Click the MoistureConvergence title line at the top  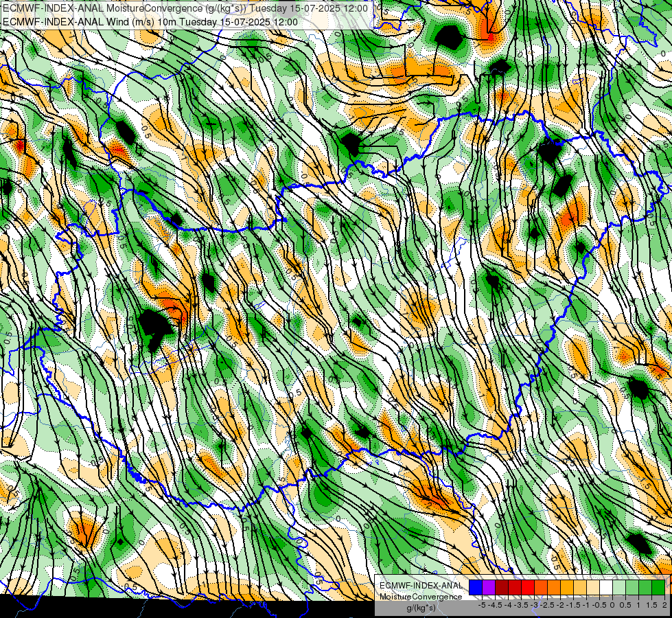pyautogui.click(x=185, y=8)
